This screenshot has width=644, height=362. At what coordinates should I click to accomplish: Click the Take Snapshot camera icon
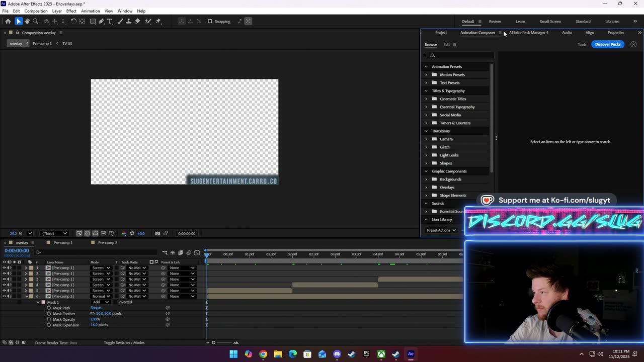157,233
